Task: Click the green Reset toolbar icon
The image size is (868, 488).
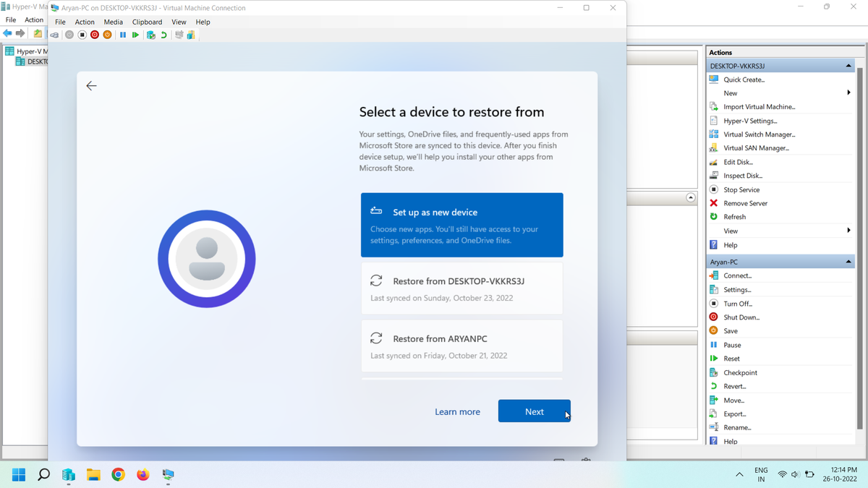Action: (x=135, y=35)
